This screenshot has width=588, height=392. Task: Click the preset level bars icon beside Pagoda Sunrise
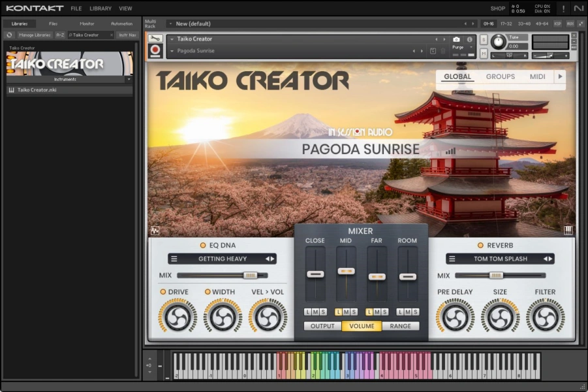tap(450, 151)
